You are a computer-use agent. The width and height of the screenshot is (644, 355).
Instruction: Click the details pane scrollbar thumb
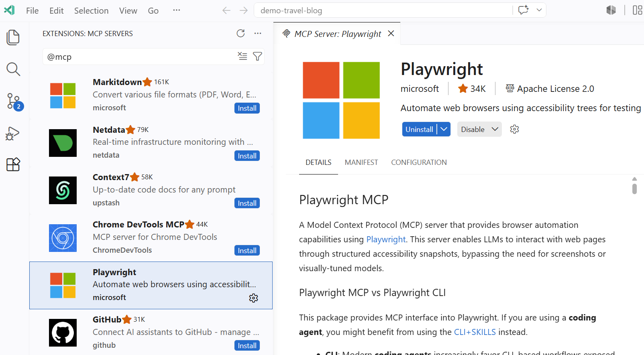click(634, 189)
